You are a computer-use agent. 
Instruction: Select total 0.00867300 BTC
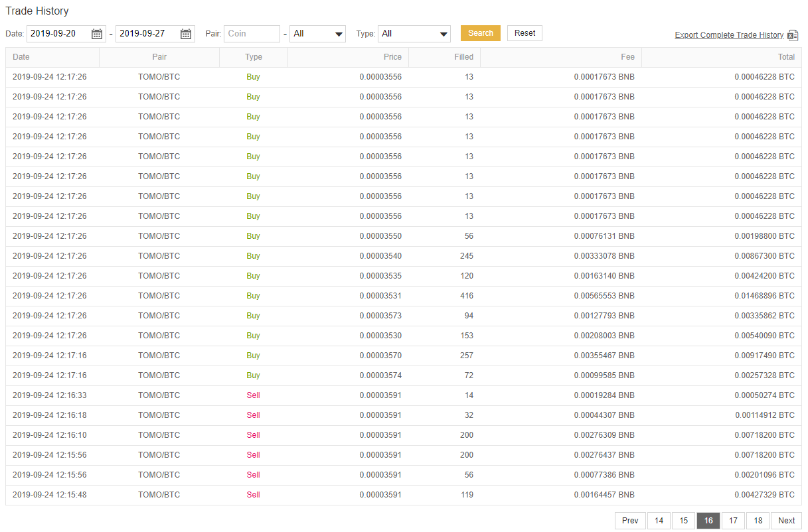[764, 256]
